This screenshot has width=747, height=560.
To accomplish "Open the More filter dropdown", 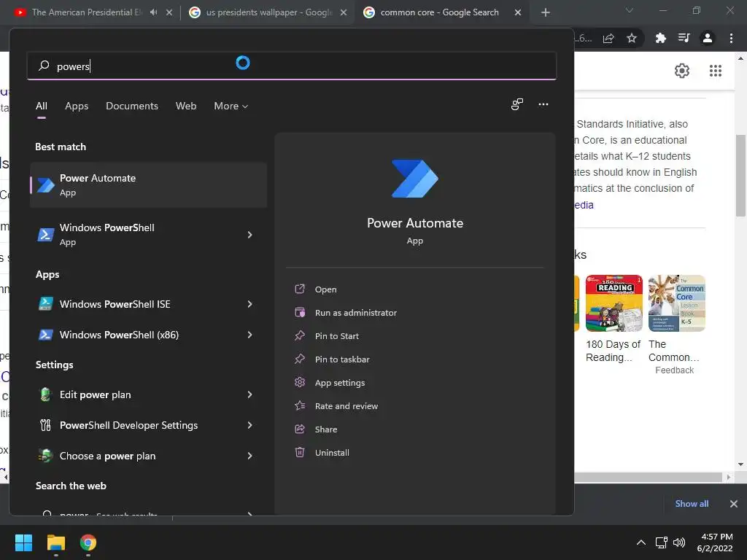I will (231, 106).
